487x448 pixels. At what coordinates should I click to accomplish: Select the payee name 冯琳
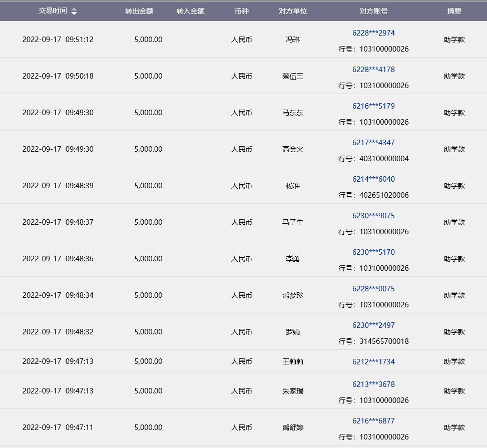(293, 40)
